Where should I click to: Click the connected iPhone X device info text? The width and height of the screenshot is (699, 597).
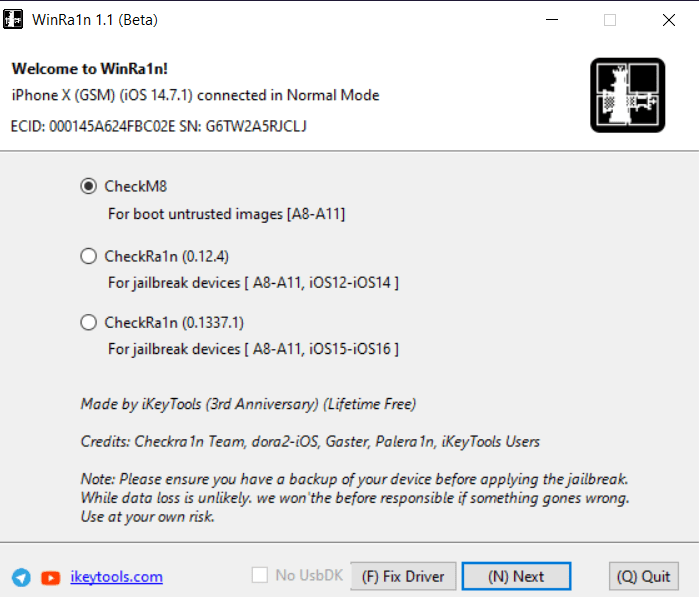(195, 96)
